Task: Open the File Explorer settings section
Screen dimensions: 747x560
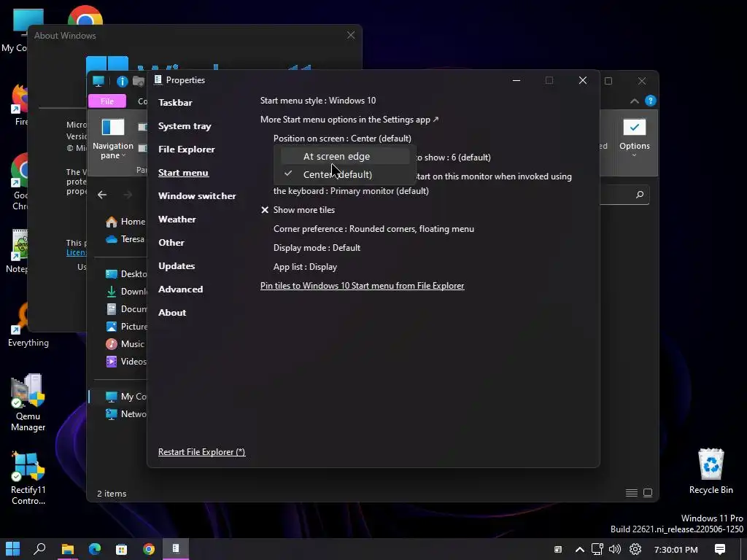Action: click(186, 149)
